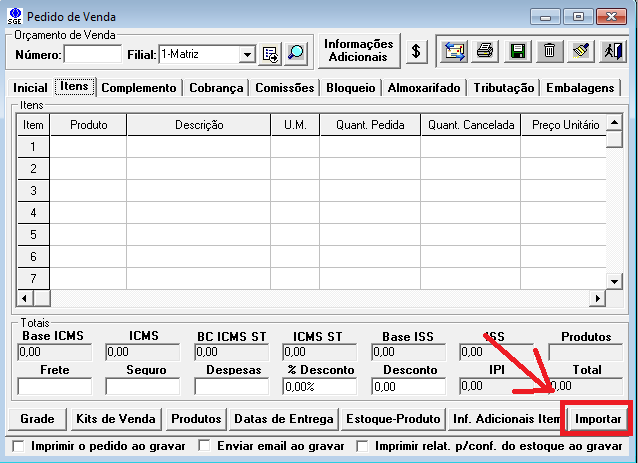
Task: Click the trash can delete icon
Action: pyautogui.click(x=549, y=50)
